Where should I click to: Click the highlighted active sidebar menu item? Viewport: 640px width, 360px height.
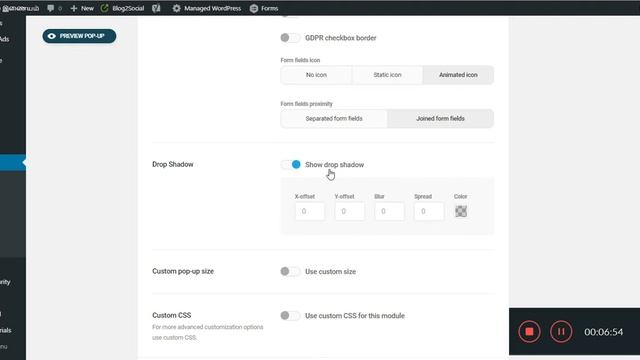[x=13, y=162]
